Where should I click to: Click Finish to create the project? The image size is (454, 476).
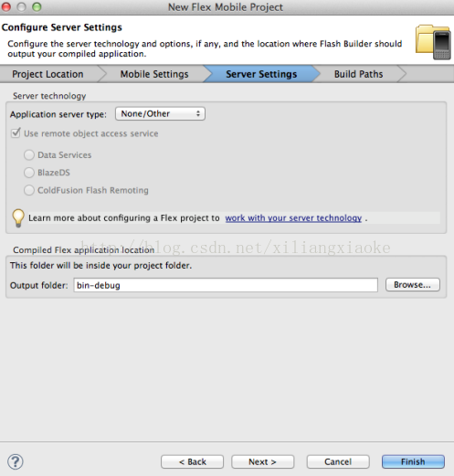(x=413, y=461)
